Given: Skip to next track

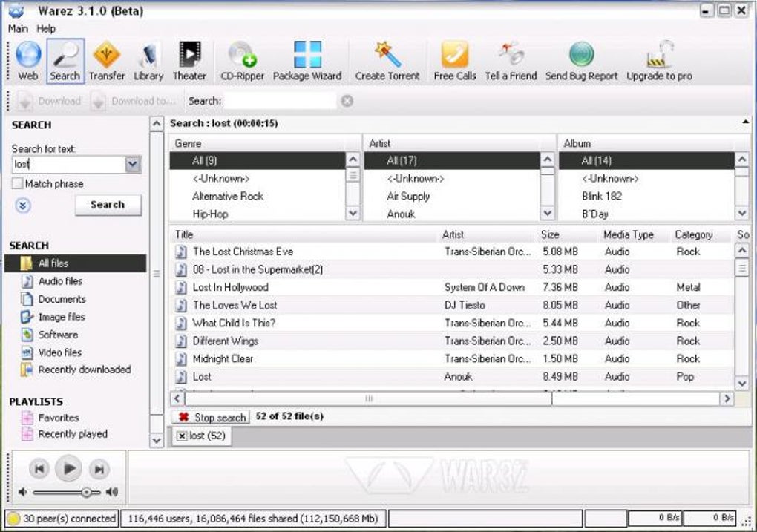Looking at the screenshot, I should pyautogui.click(x=99, y=469).
